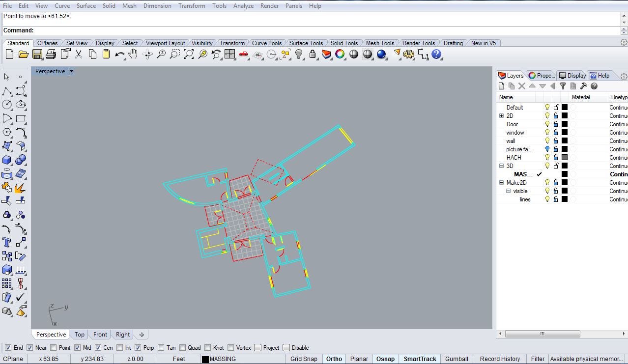Click the light bulb Hide icon in toolbar

(x=299, y=55)
